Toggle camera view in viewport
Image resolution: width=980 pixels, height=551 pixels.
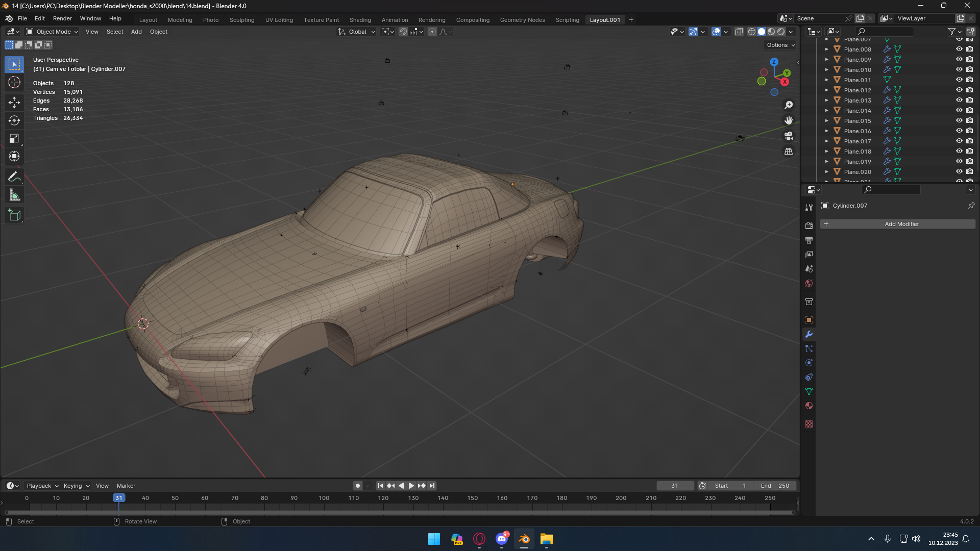click(789, 136)
